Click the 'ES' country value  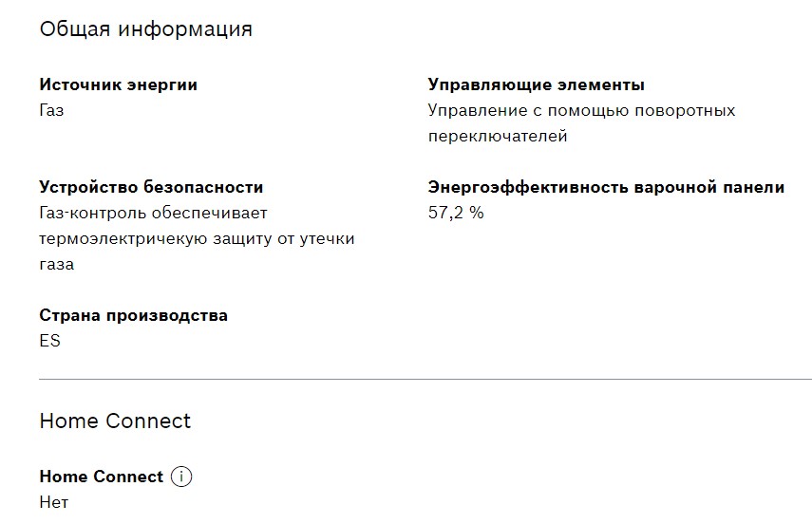[x=49, y=341]
